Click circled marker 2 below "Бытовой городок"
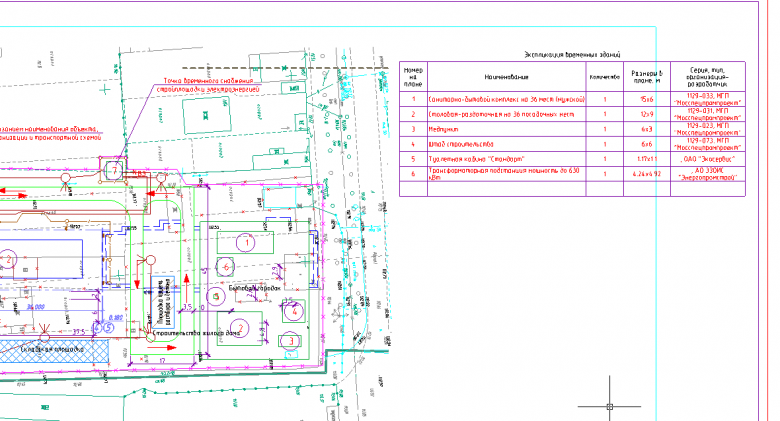The image size is (780, 421). click(241, 328)
